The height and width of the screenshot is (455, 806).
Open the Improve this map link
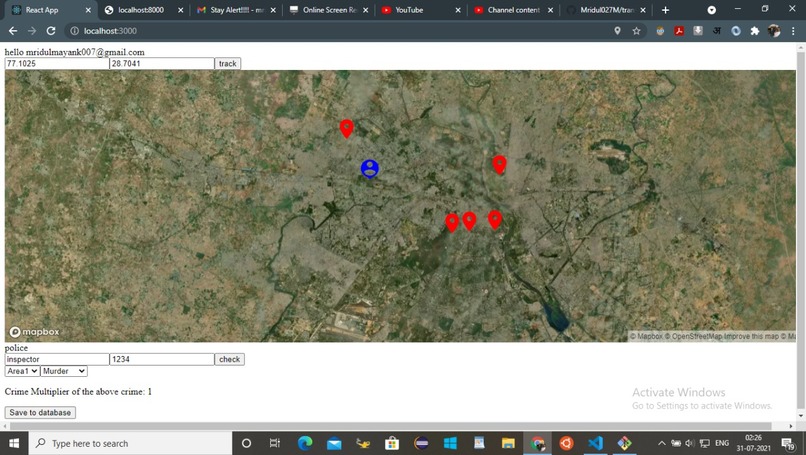[751, 336]
